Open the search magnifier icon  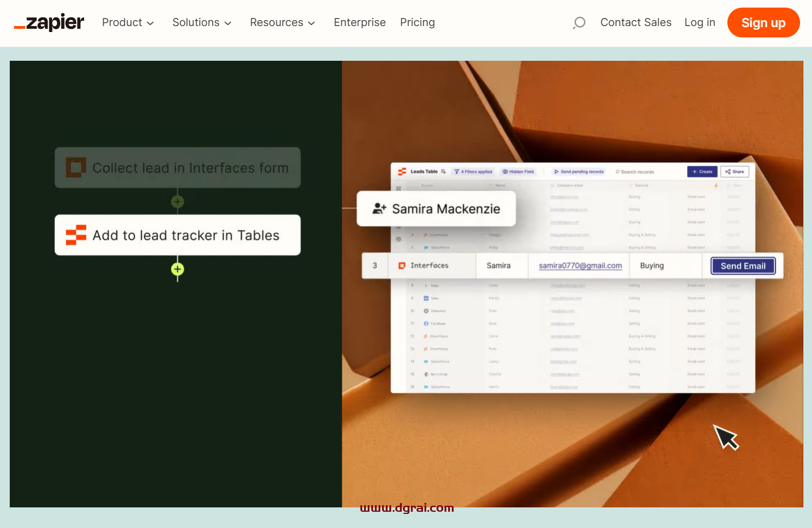click(579, 23)
